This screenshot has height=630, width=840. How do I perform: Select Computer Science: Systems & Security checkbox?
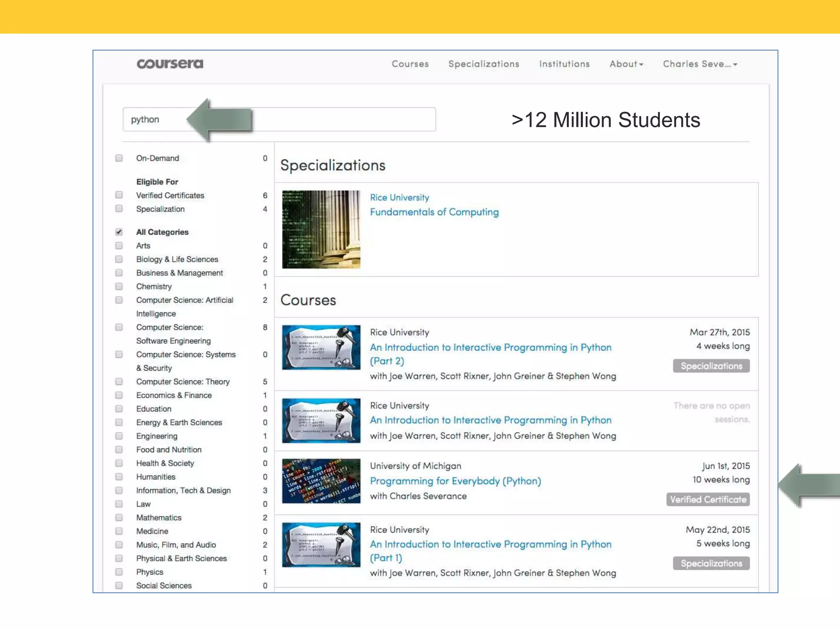pos(119,354)
